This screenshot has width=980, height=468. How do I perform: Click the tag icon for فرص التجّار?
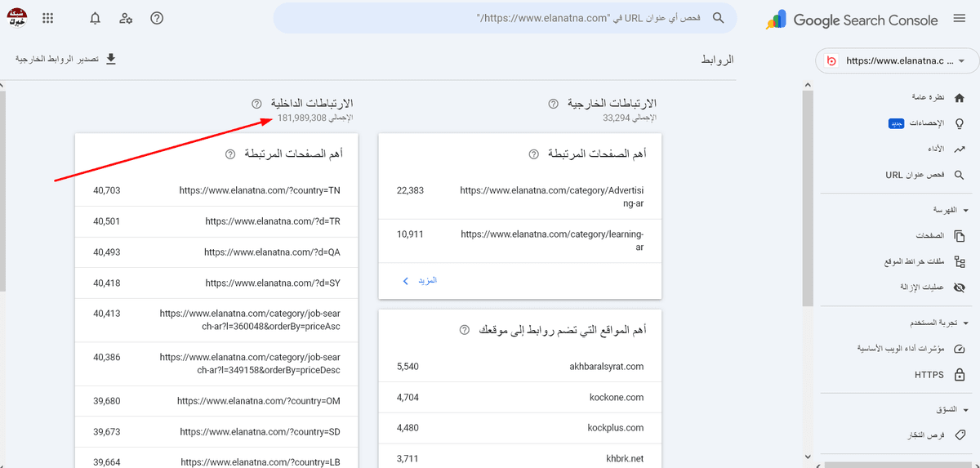pyautogui.click(x=960, y=435)
